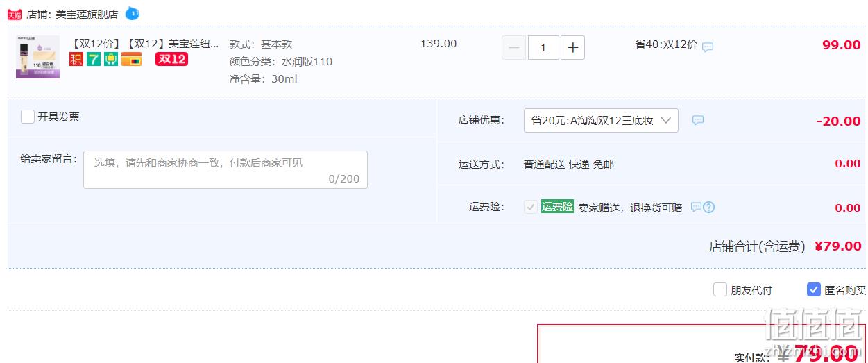This screenshot has width=868, height=363.
Task: Click the comment bubble icon in the 运费险 row
Action: point(696,207)
